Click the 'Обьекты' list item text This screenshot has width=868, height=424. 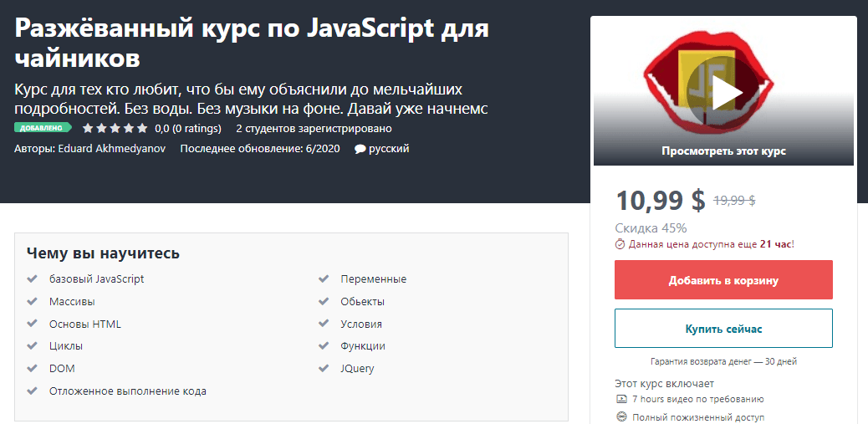pos(363,302)
